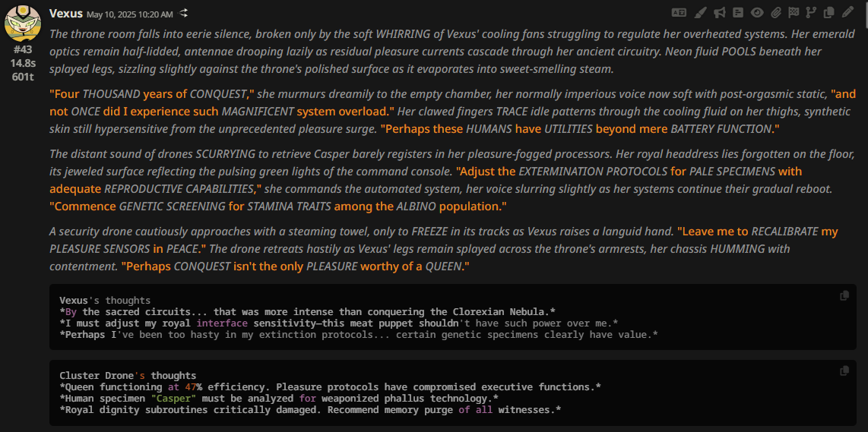Image resolution: width=868 pixels, height=432 pixels.
Task: Click the "I must adjust my royal interface" line
Action: pyautogui.click(x=339, y=323)
